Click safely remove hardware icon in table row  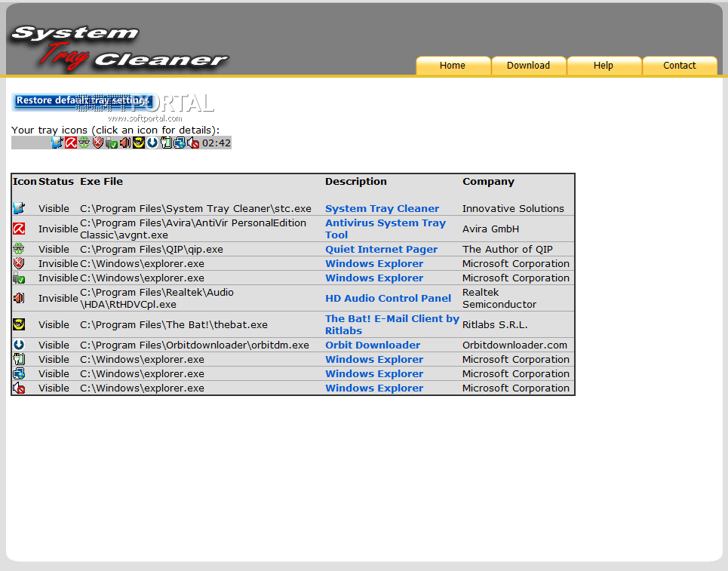coord(19,278)
